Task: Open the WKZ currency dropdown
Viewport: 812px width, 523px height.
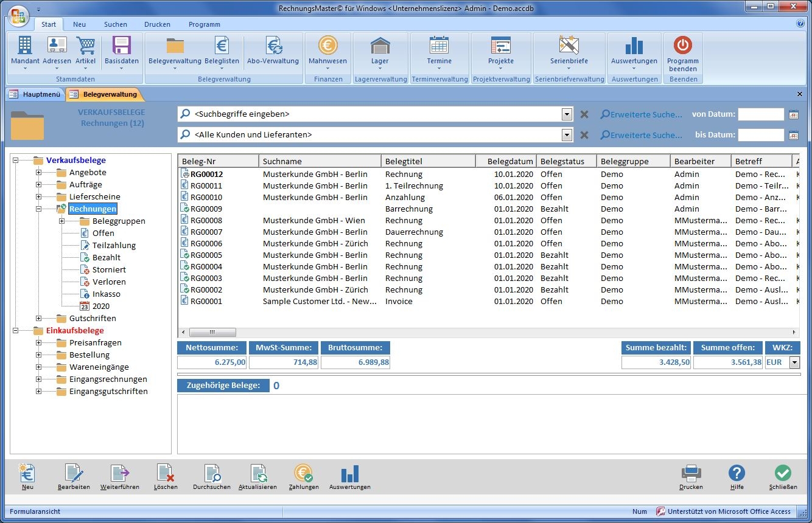Action: (794, 362)
